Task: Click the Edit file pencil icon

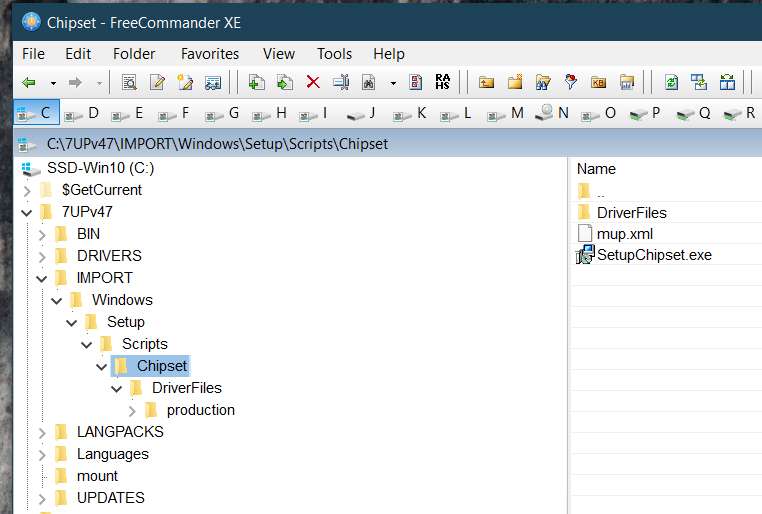Action: tap(157, 83)
